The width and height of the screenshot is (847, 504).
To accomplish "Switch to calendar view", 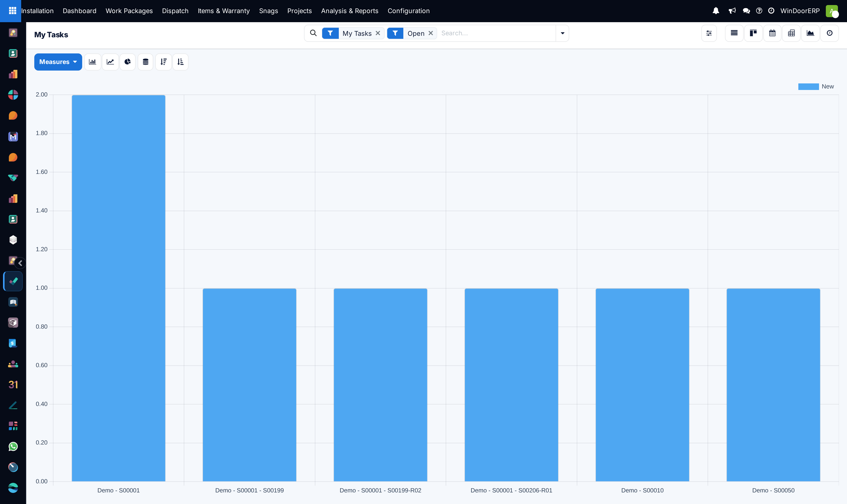I will 772,33.
